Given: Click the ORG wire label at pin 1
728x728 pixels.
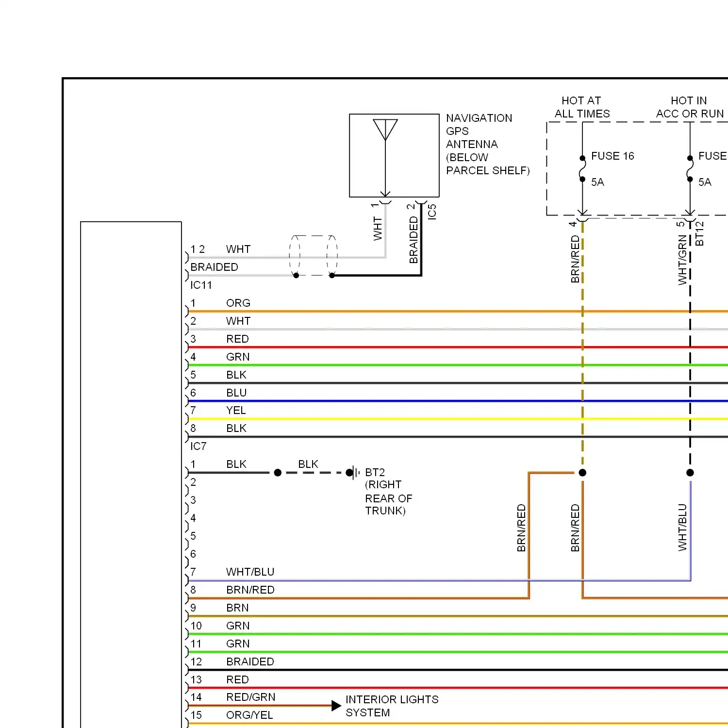Looking at the screenshot, I should click(238, 303).
